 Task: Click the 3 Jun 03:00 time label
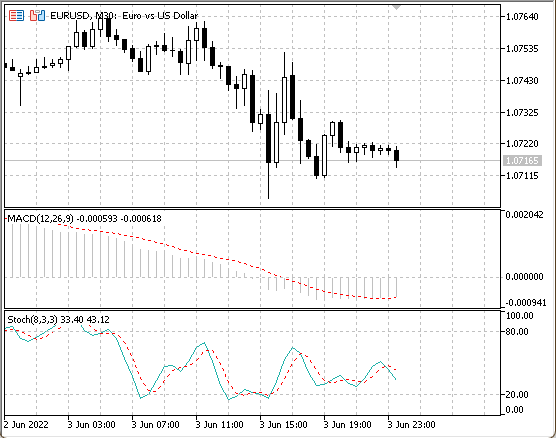pos(91,425)
